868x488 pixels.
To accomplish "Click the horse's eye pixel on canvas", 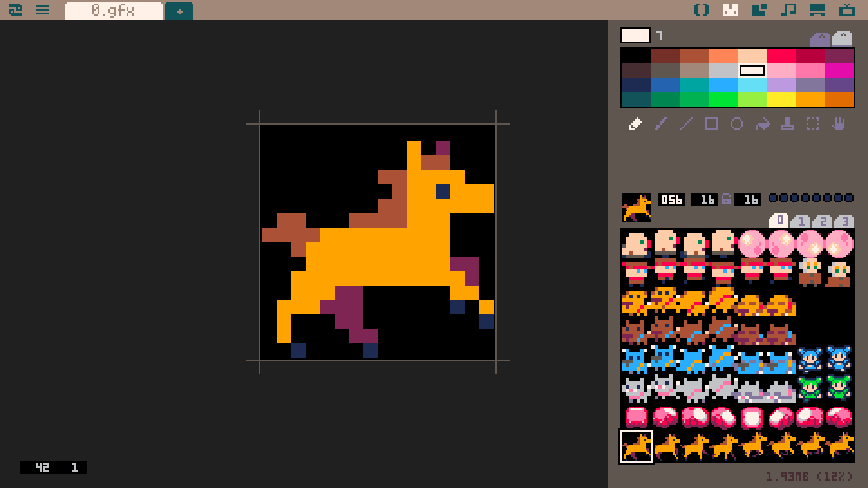I will coord(443,192).
